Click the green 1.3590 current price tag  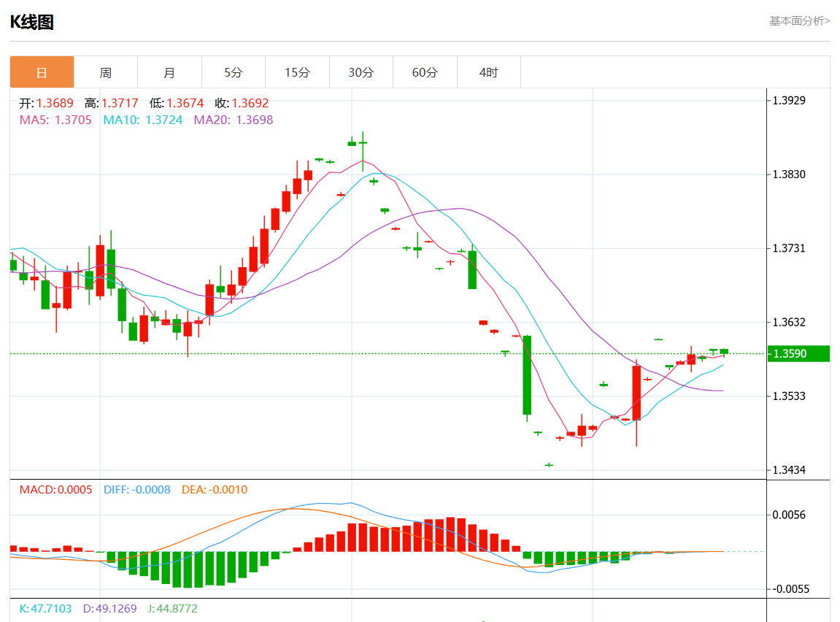click(798, 353)
